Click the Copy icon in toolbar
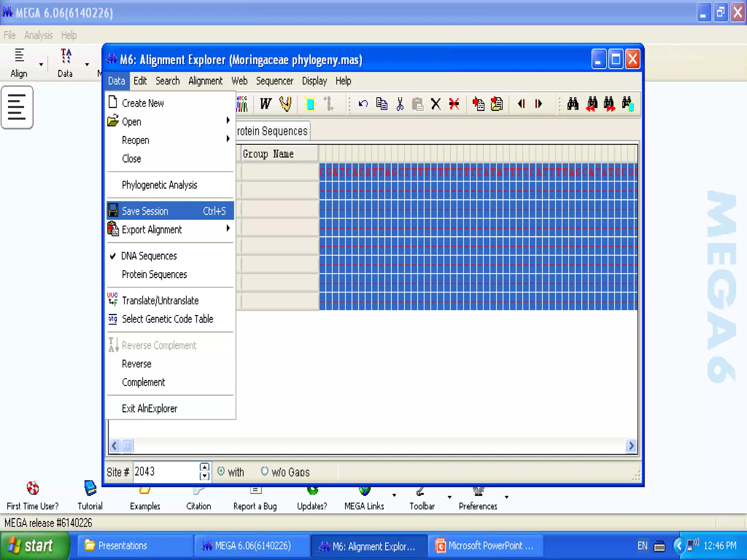 click(382, 104)
